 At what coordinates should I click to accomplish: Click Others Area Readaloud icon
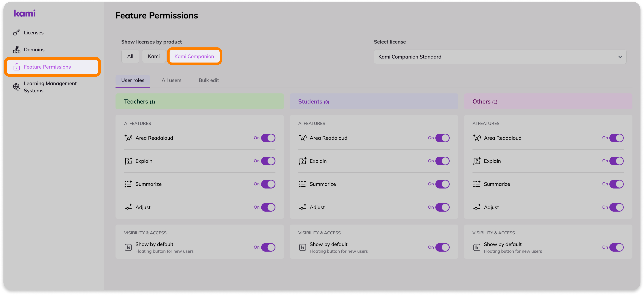tap(477, 138)
